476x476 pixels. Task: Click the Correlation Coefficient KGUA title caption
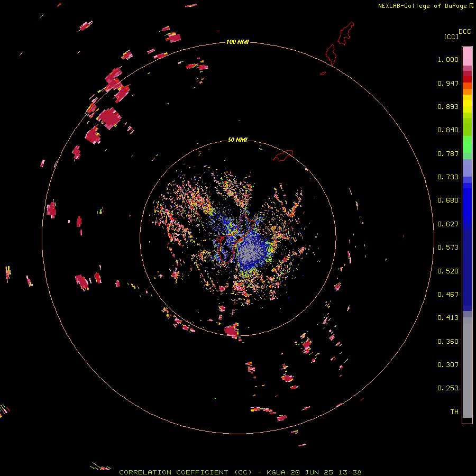(x=240, y=472)
